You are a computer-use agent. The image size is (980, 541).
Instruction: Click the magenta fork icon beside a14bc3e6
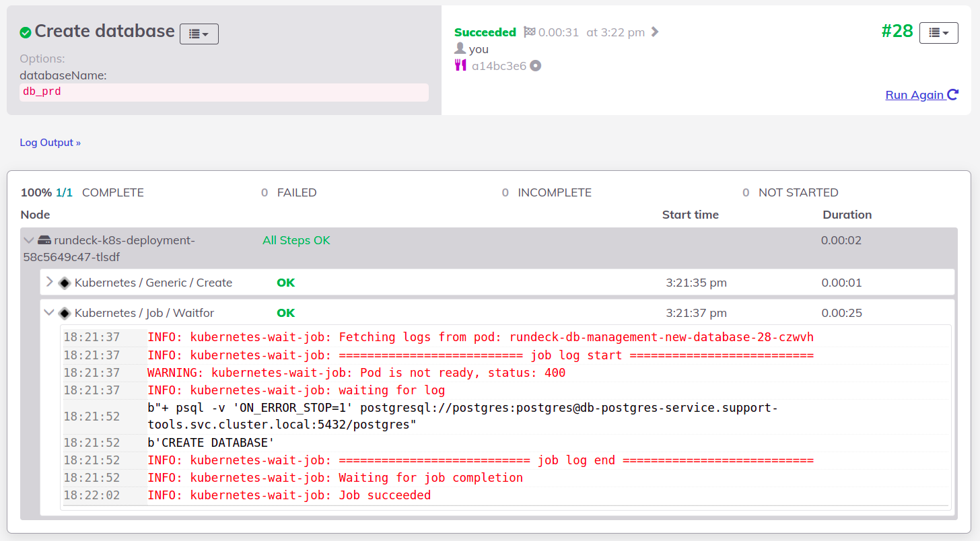(460, 65)
